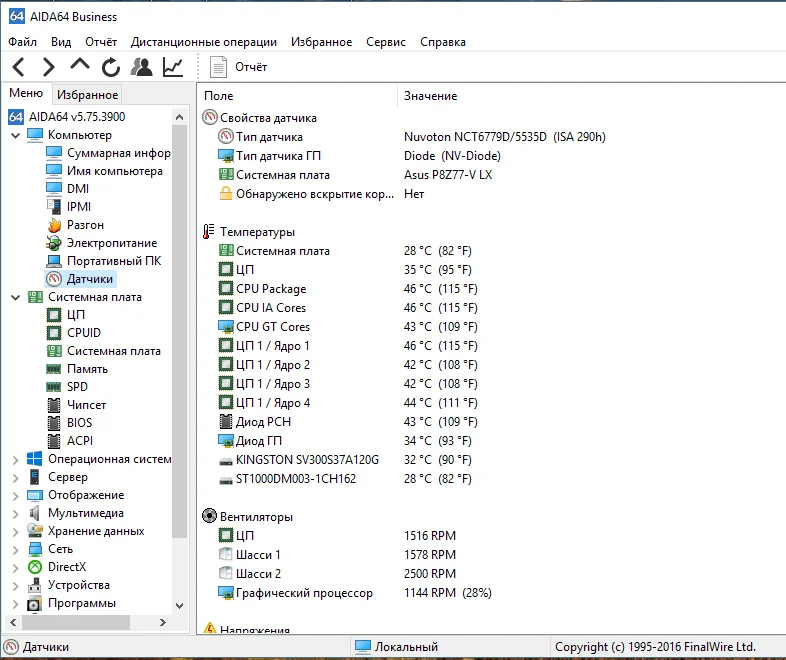This screenshot has height=660, width=786.
Task: Open the graph chart toolbar icon
Action: (173, 67)
